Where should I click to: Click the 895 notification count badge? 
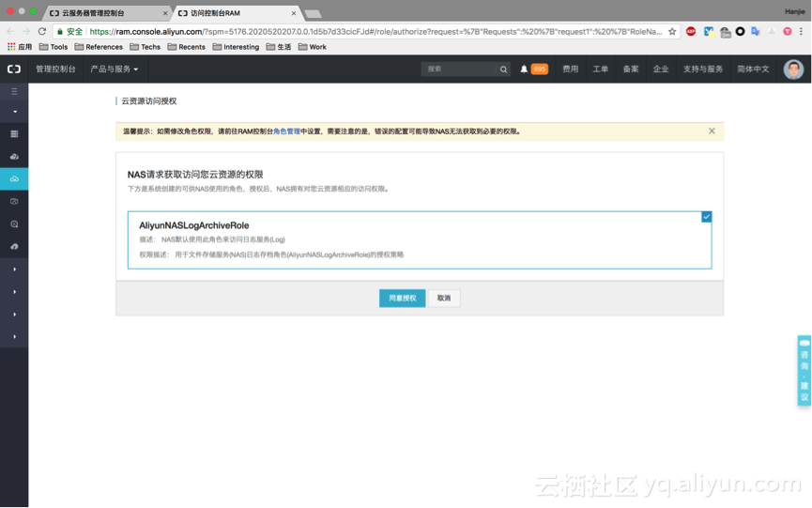click(x=540, y=69)
